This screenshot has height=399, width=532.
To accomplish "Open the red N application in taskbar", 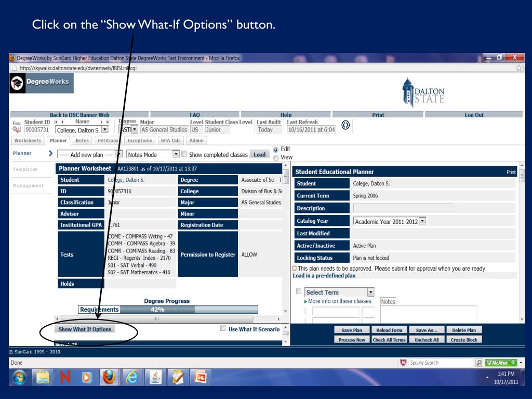I will pyautogui.click(x=65, y=377).
